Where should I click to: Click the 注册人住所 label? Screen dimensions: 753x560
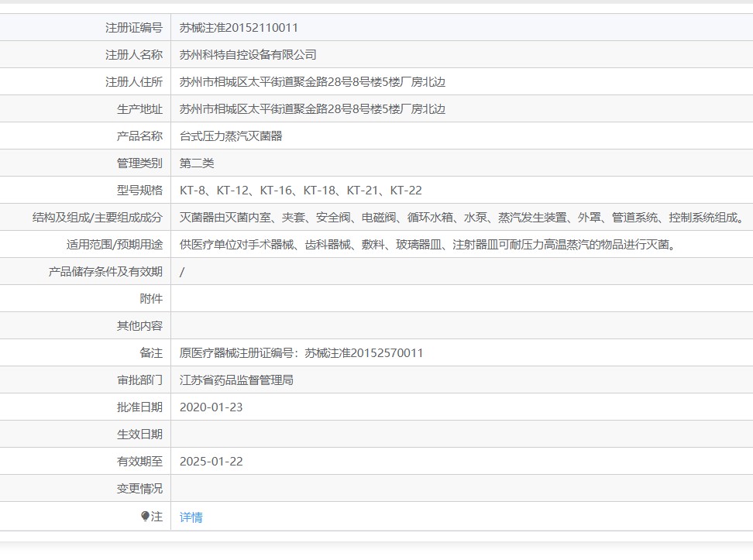(134, 81)
